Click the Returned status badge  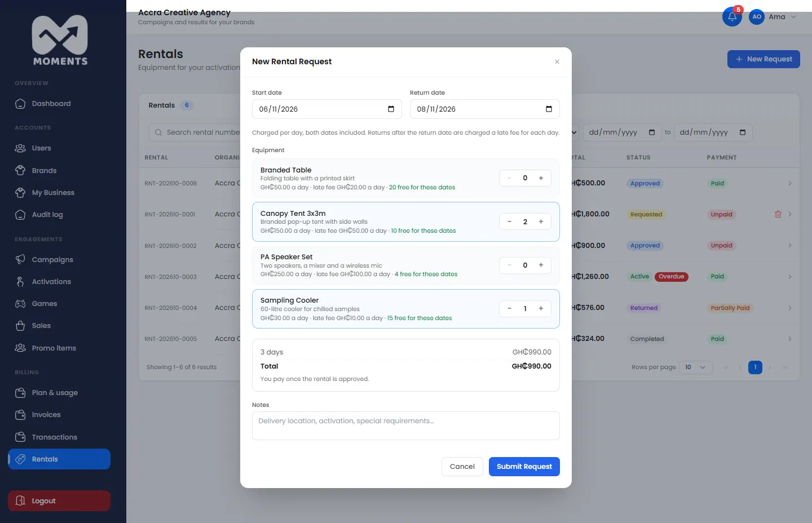pyautogui.click(x=644, y=308)
